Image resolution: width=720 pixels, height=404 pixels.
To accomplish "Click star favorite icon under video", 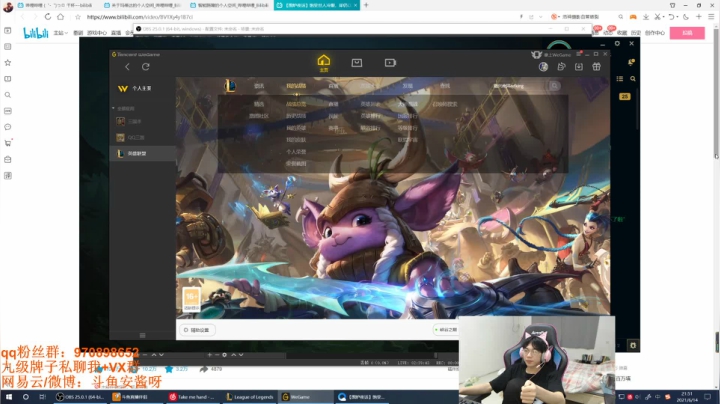I will pyautogui.click(x=169, y=369).
